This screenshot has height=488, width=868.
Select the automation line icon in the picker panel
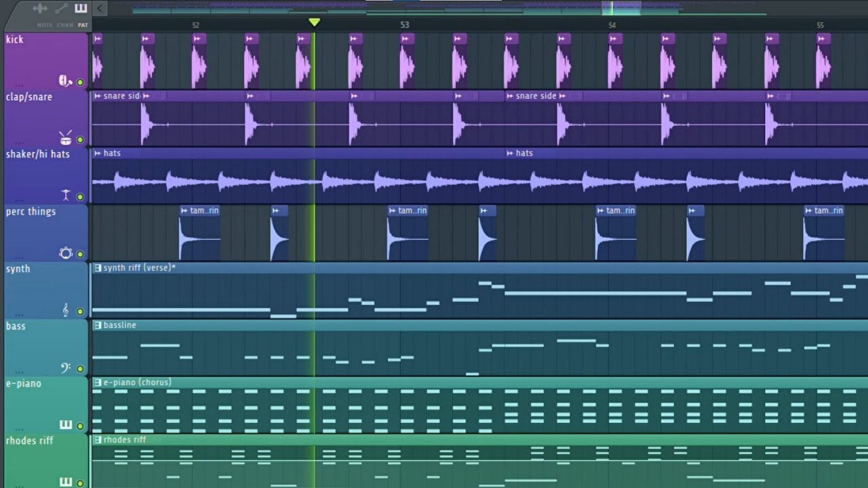click(x=61, y=8)
